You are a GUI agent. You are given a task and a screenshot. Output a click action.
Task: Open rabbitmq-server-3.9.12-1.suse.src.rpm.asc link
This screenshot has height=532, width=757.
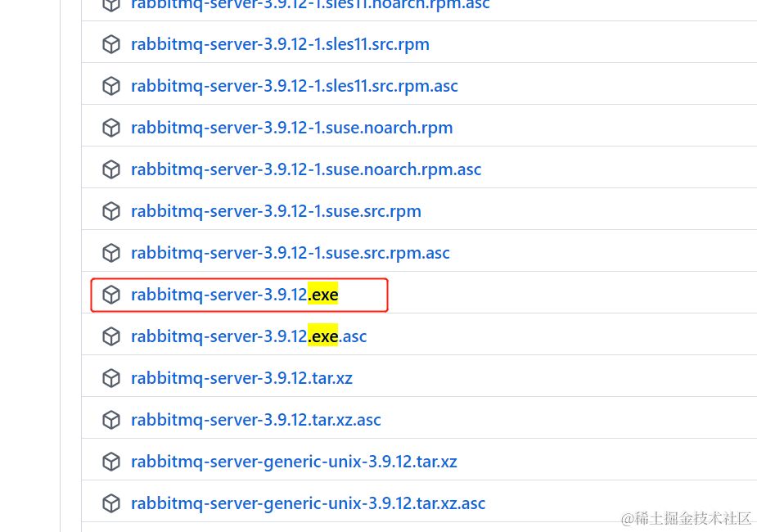[x=291, y=253]
